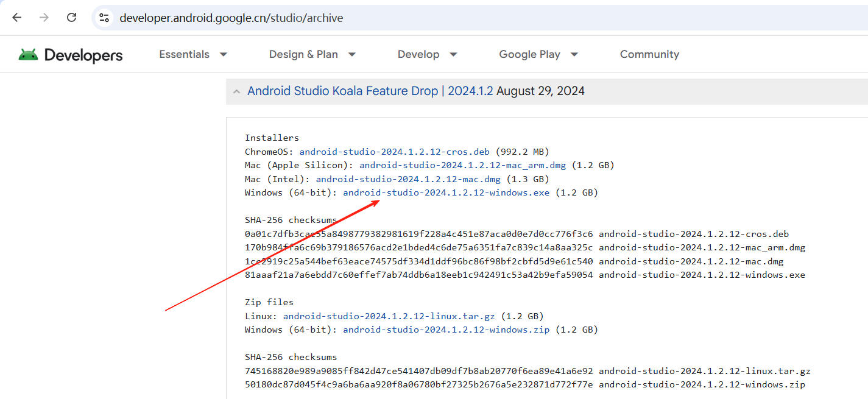Screen dimensions: 868x399
Task: Focus the address bar URL
Action: [231, 18]
